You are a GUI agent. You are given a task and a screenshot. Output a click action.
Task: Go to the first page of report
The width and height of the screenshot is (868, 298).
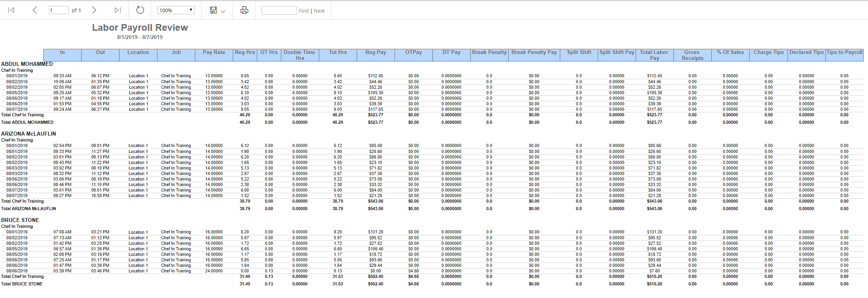pos(11,10)
